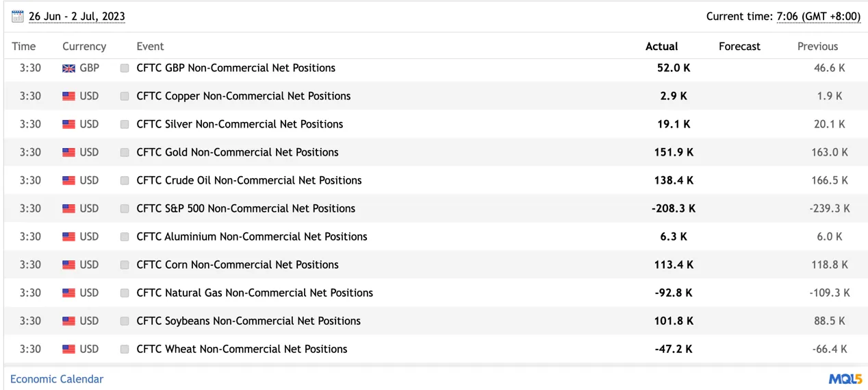The image size is (868, 390).
Task: Open the 26 Jun - 2 Jul, 2023 date picker
Action: (x=77, y=16)
